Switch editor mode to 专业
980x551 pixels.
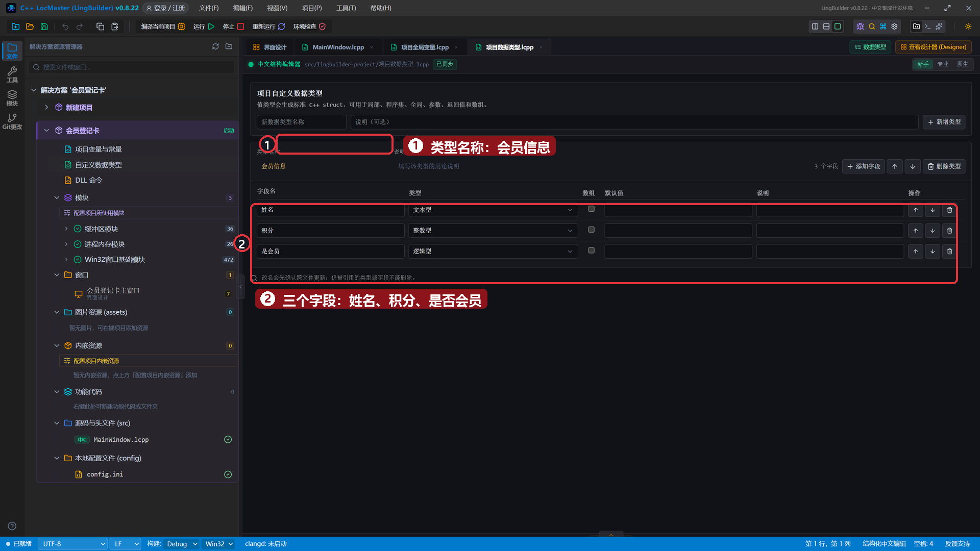click(x=943, y=64)
